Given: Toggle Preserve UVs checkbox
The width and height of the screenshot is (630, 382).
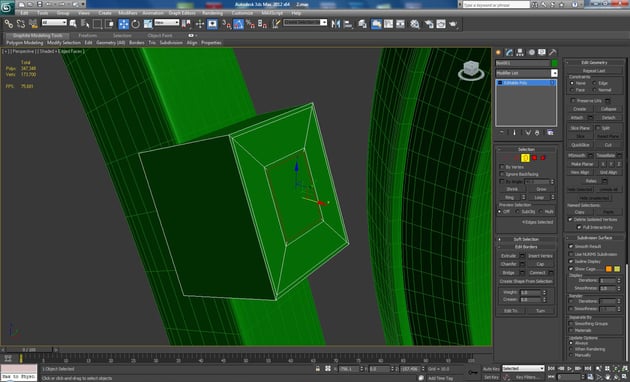Looking at the screenshot, I should (573, 100).
